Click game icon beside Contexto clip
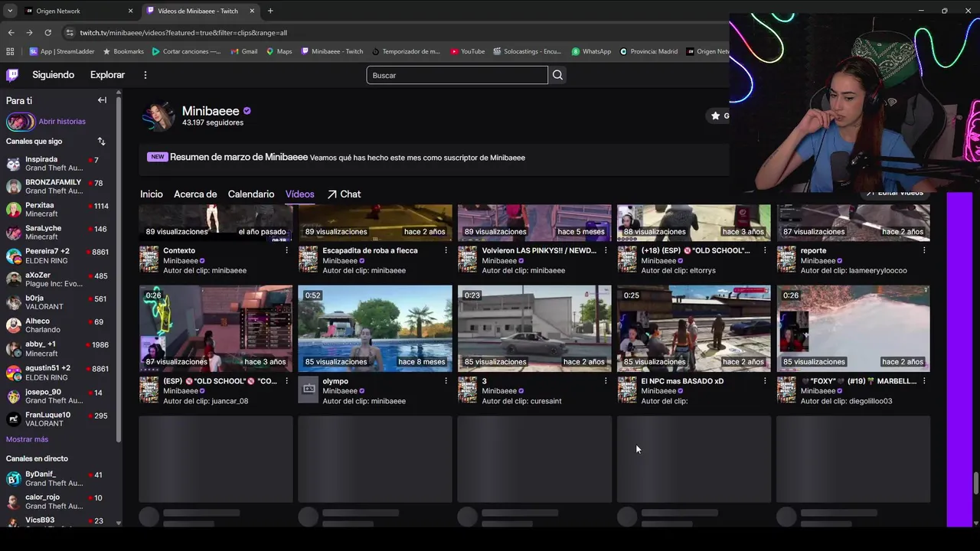This screenshot has height=551, width=980. point(149,259)
